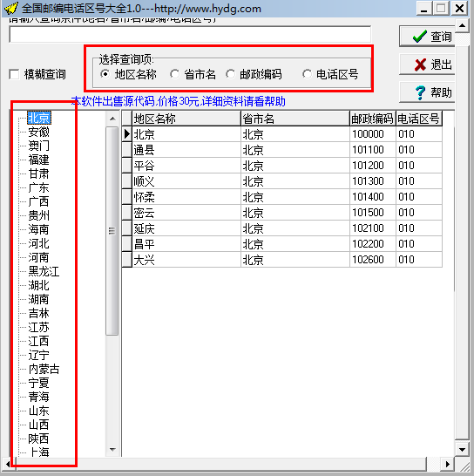
Task: Click the 查询 search button
Action: click(427, 37)
